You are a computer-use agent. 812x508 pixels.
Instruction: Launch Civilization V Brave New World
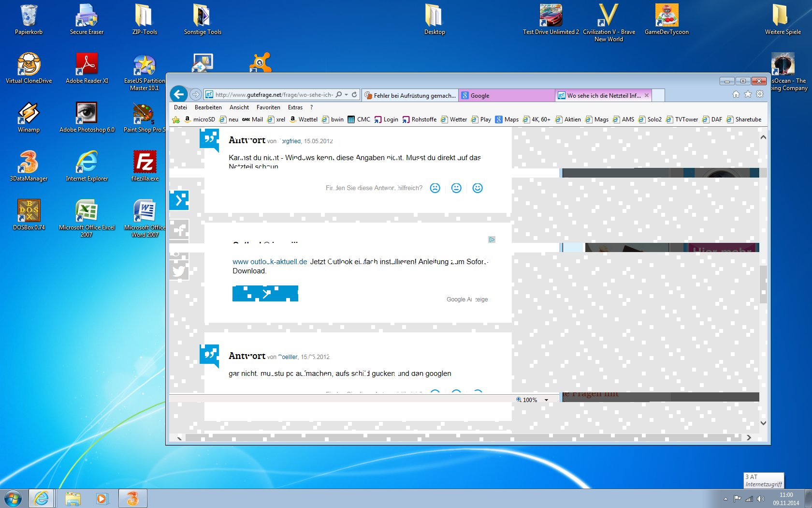(609, 23)
